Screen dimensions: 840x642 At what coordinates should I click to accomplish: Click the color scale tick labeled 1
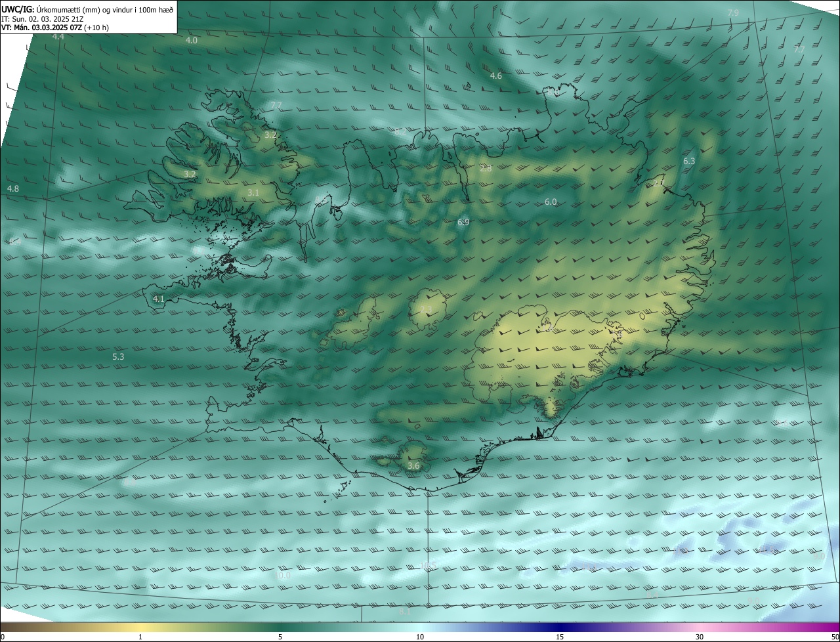tap(140, 637)
